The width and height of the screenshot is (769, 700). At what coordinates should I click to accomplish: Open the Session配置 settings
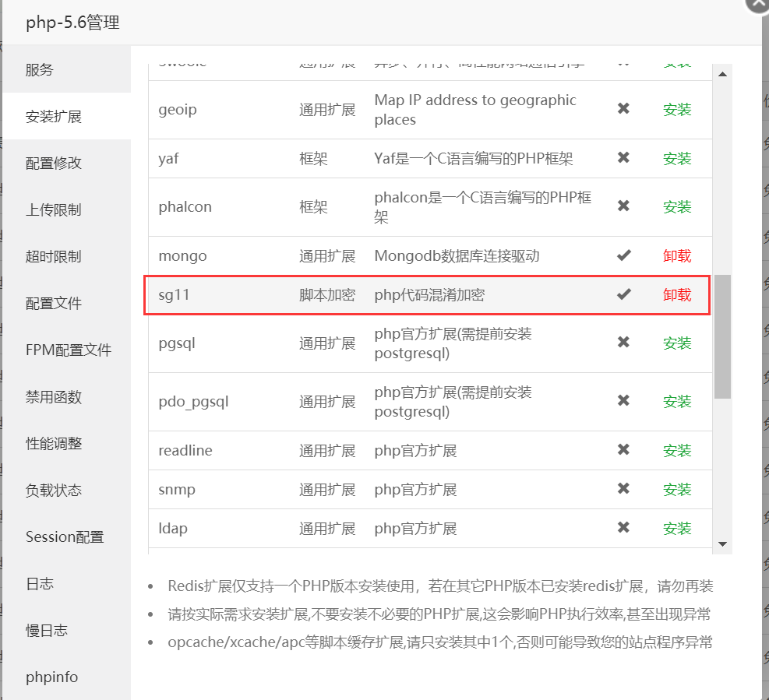[x=65, y=536]
